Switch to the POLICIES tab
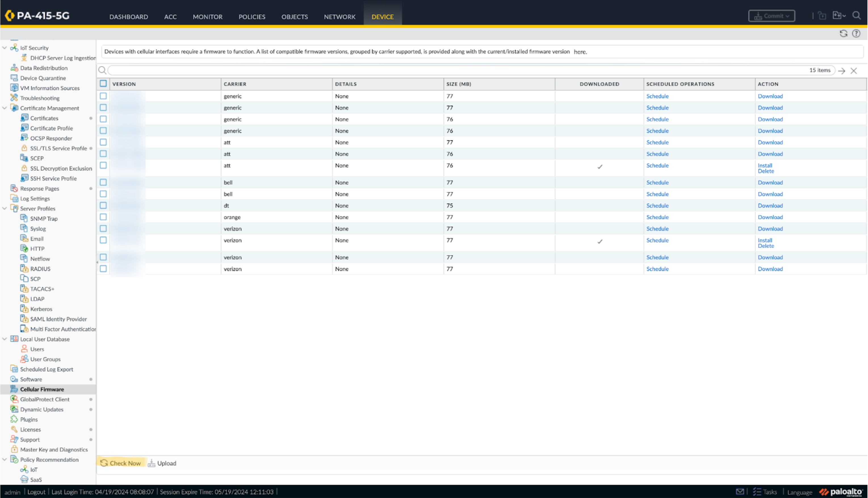The height and width of the screenshot is (498, 868). 251,17
